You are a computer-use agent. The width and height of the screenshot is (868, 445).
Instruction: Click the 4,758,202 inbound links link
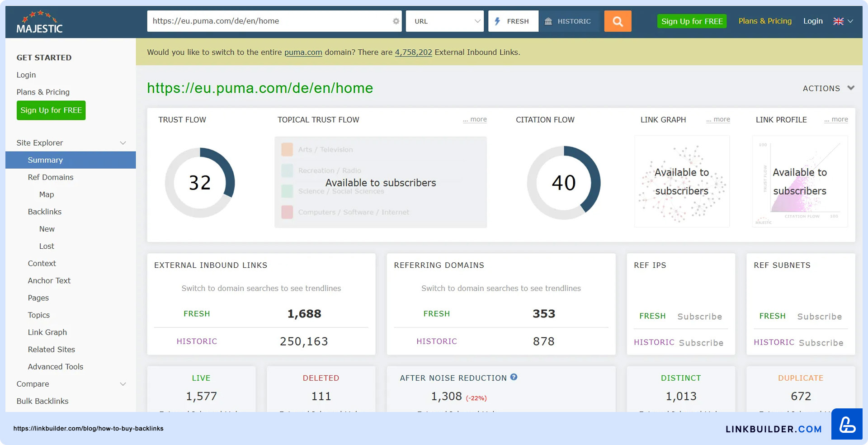click(414, 52)
